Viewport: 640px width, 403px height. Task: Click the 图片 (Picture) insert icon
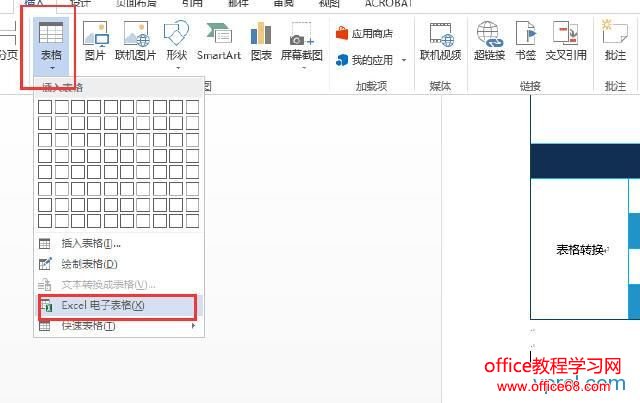[x=96, y=41]
